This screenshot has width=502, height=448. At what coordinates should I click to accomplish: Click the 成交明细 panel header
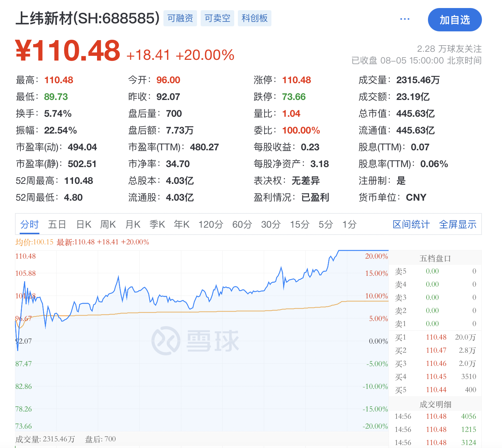coord(435,404)
